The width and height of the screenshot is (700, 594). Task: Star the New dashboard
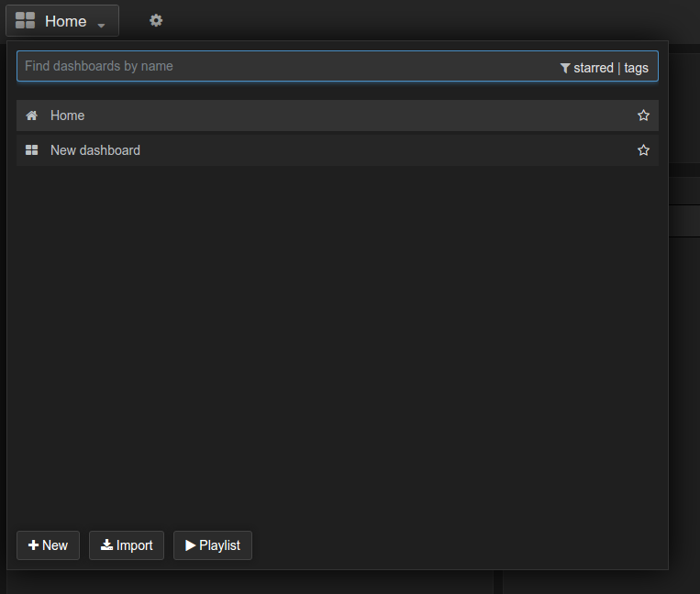pyautogui.click(x=643, y=150)
